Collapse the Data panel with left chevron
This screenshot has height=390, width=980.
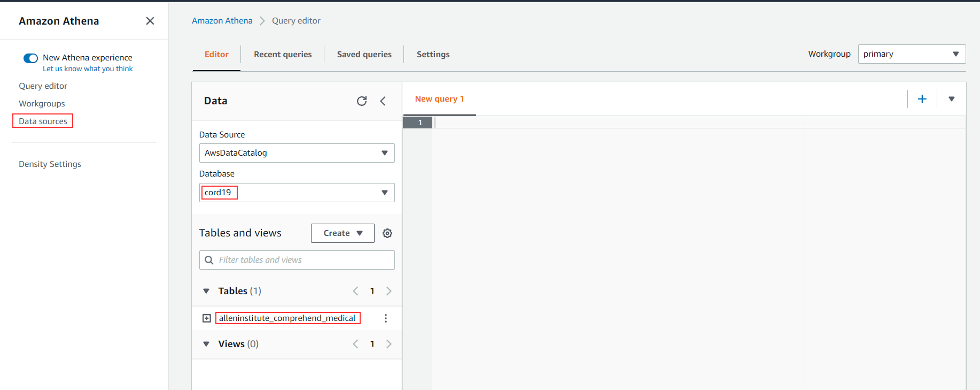click(383, 101)
